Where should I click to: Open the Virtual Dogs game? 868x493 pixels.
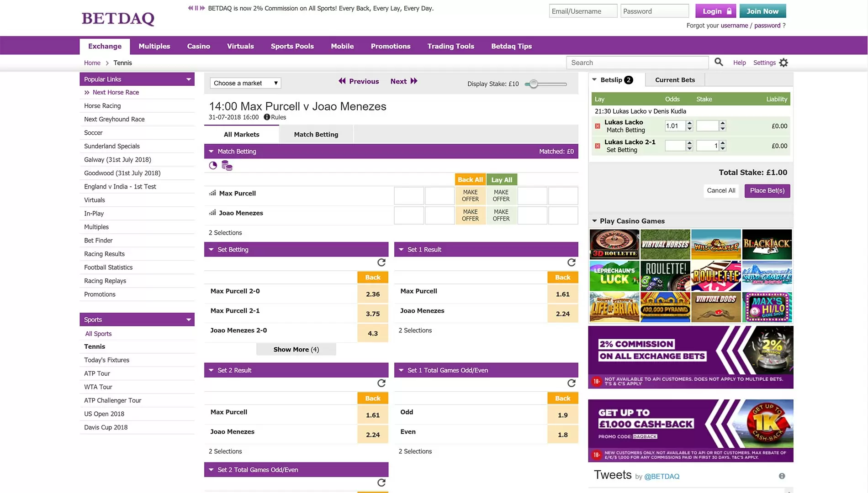click(716, 307)
